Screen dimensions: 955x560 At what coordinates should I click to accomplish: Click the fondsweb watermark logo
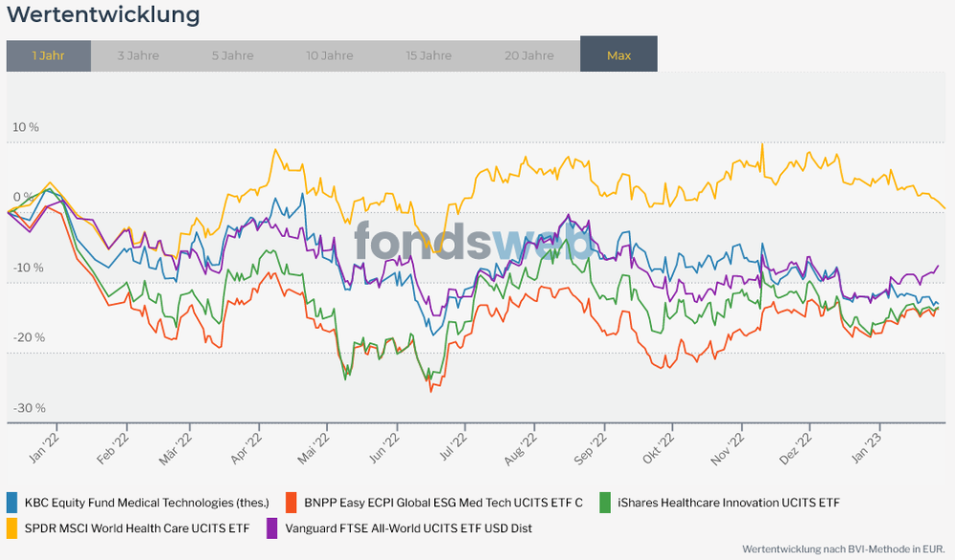473,241
